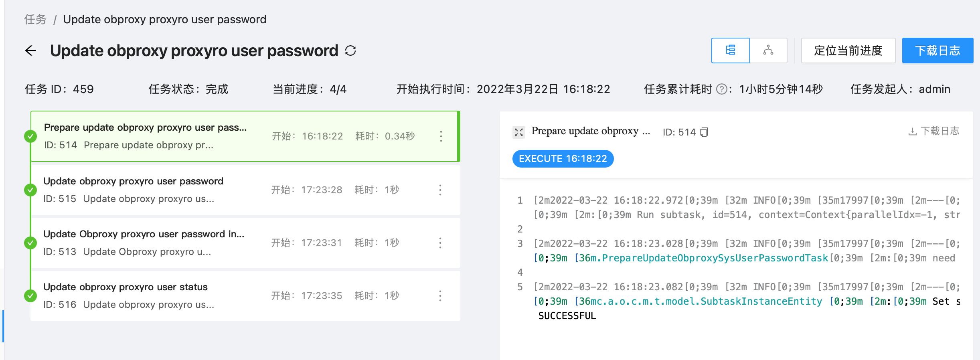Viewport: 980px width, 360px height.
Task: Click 任务 ID: 459 text
Action: tap(59, 89)
